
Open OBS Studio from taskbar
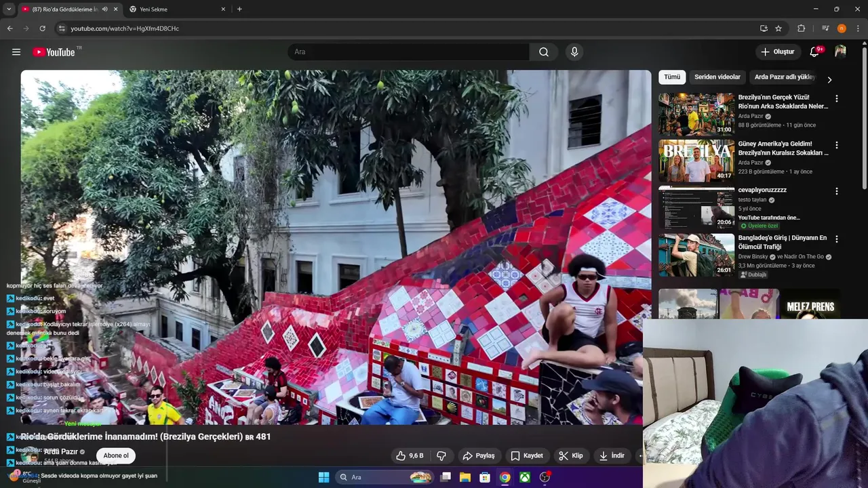pos(545,477)
